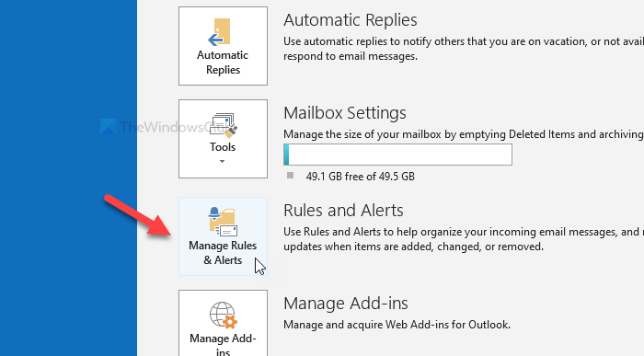The image size is (644, 356).
Task: Click the Tools mailbox cleanup icon
Action: click(x=223, y=125)
